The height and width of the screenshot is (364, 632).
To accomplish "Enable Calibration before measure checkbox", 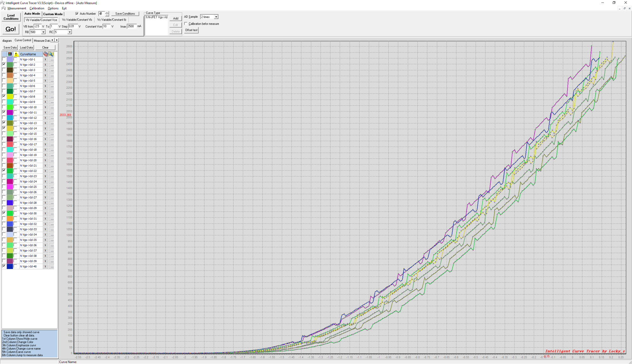I will point(186,24).
